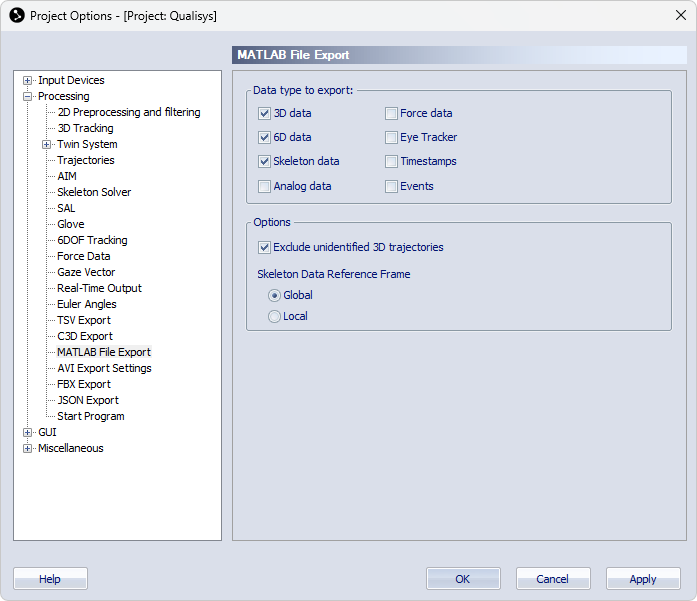This screenshot has width=697, height=601.
Task: Open 6DOF Tracking settings
Action: pyautogui.click(x=92, y=240)
